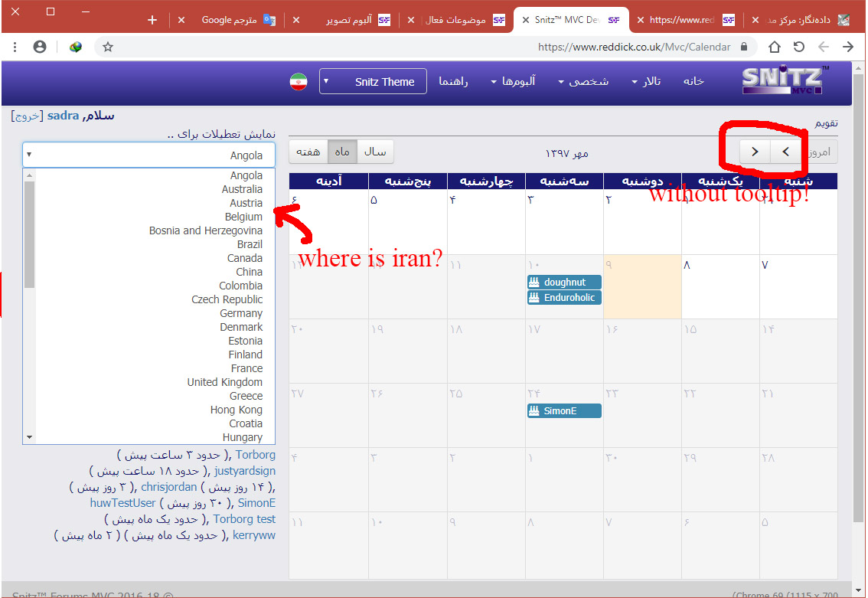868x598 pixels.
Task: Click the country list scrollbar down arrow
Action: 30,437
